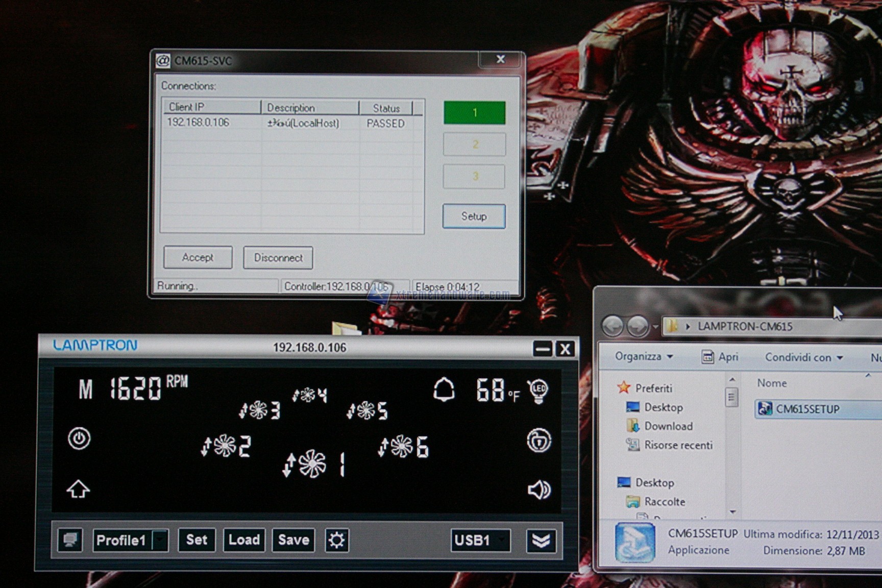Select the CM615SETUP file
882x588 pixels.
(x=807, y=409)
